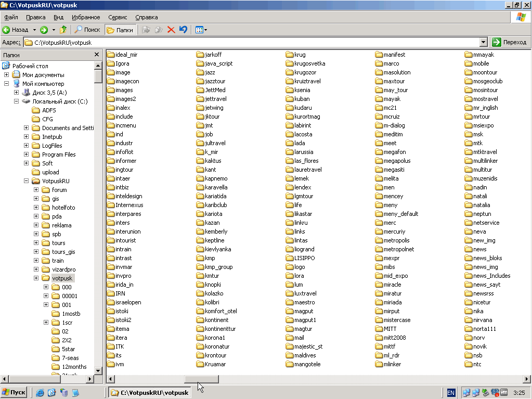The image size is (532, 399).
Task: Expand the Диск 3,5 (A:) node
Action: [16, 92]
